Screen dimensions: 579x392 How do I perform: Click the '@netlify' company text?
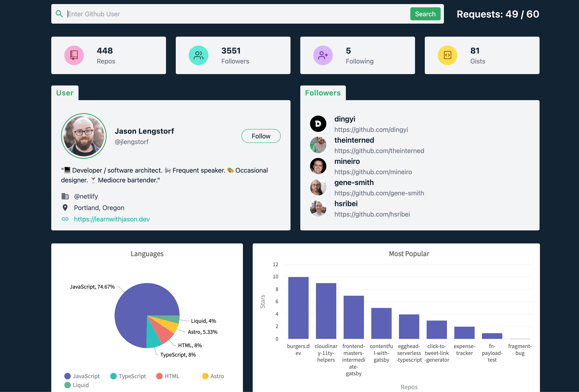tap(86, 196)
